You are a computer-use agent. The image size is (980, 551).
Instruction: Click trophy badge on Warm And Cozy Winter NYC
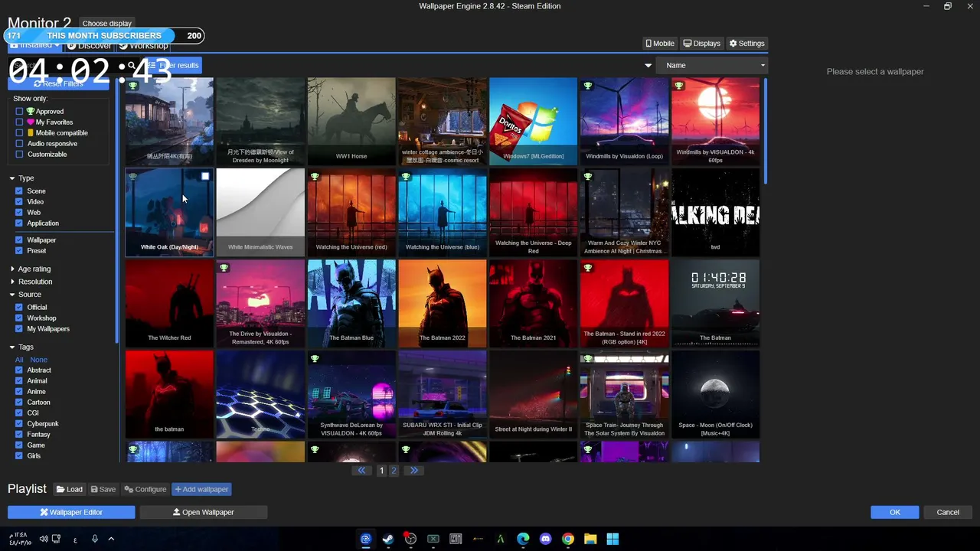[588, 177]
